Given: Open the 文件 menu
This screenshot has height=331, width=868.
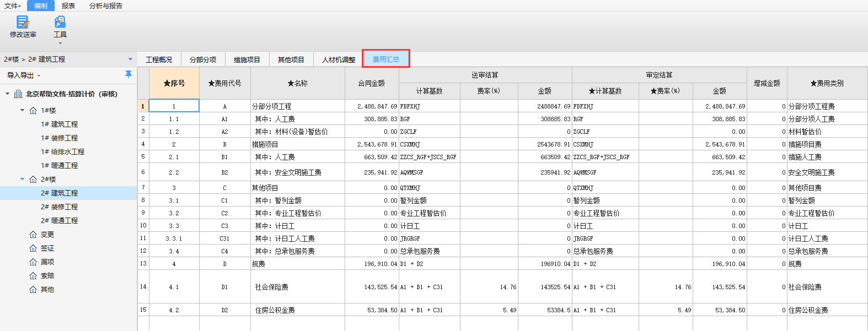Looking at the screenshot, I should coord(12,6).
